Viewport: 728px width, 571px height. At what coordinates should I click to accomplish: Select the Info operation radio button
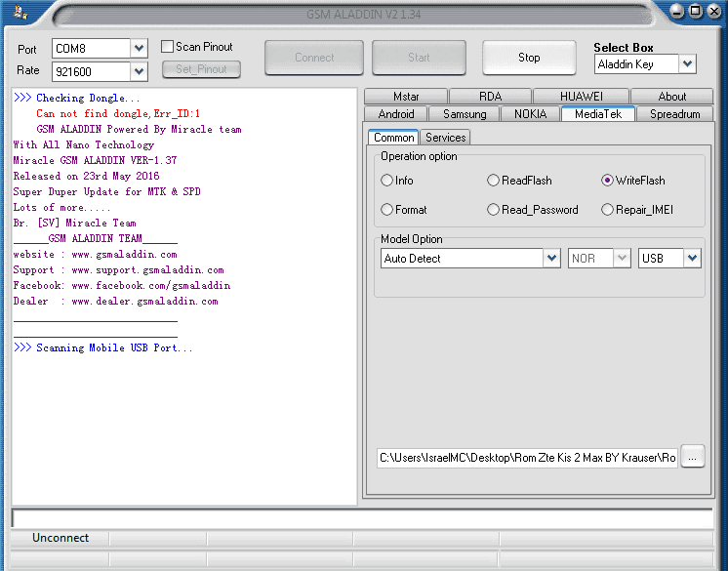coord(386,181)
